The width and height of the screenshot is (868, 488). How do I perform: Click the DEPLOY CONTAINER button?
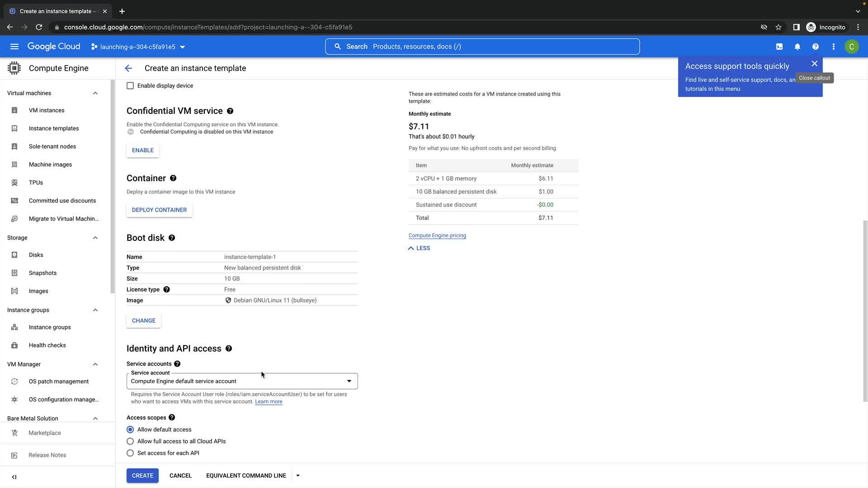(x=159, y=210)
